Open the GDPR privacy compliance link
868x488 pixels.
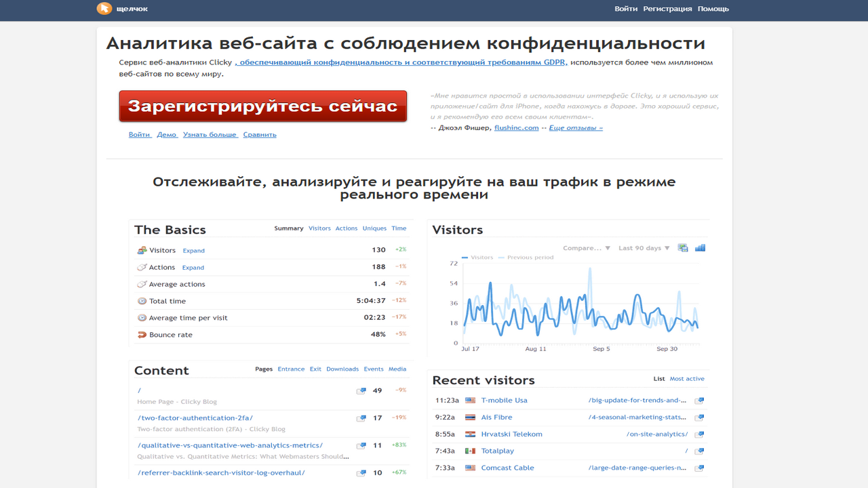[x=401, y=62]
